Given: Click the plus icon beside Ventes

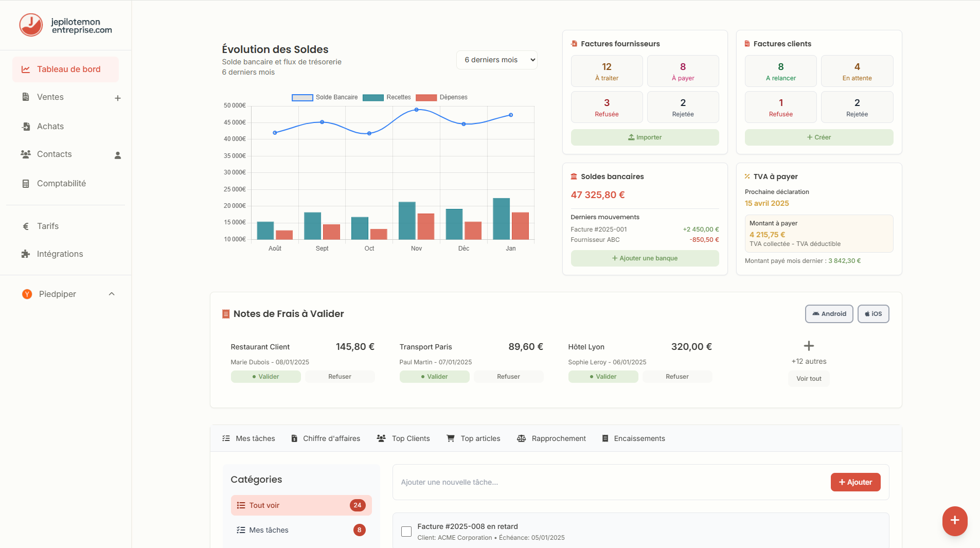Looking at the screenshot, I should (x=117, y=98).
